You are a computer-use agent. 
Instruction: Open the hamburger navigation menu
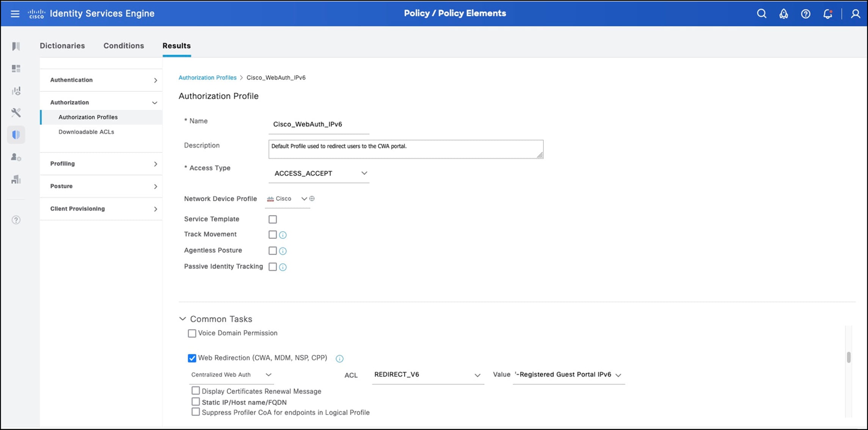point(15,14)
